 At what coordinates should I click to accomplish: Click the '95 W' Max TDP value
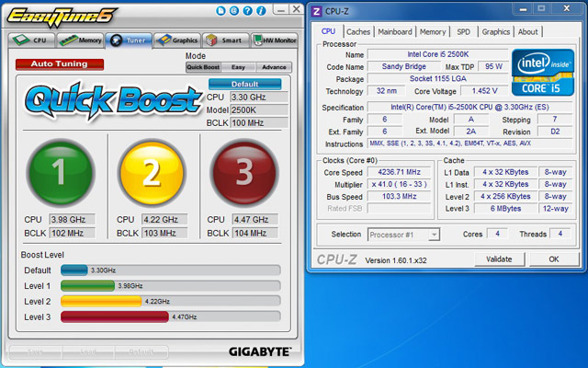[x=493, y=66]
